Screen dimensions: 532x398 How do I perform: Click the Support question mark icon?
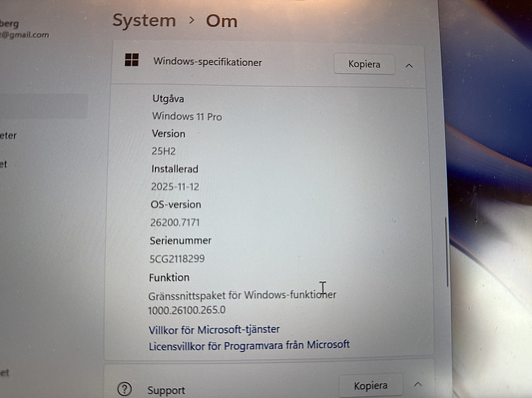coord(124,389)
